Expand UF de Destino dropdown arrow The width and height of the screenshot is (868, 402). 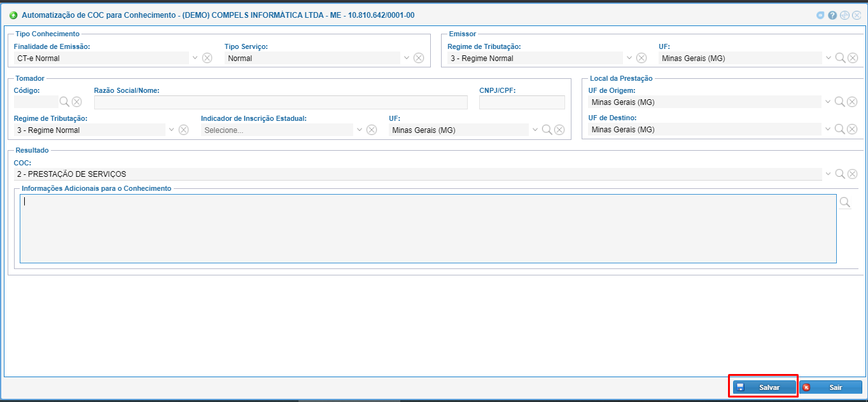(829, 129)
